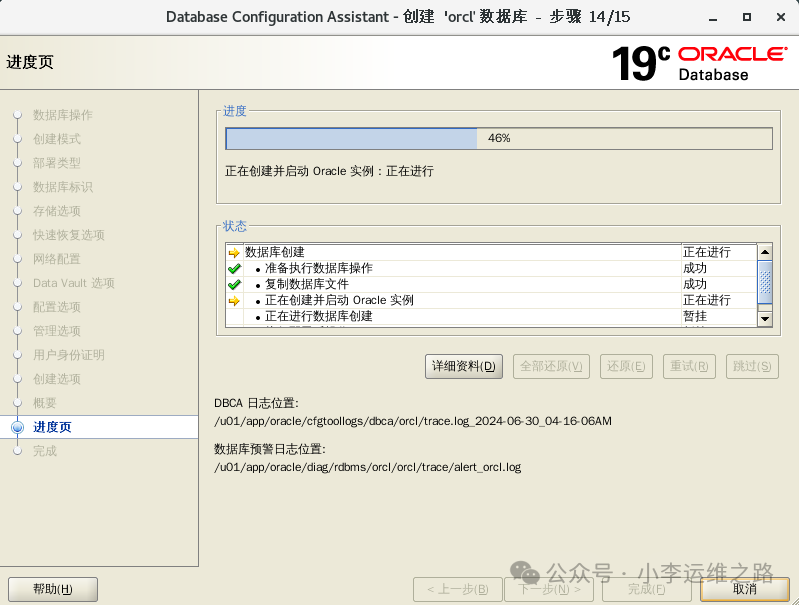Click 暂挂 status cell
The image size is (799, 605).
pyautogui.click(x=695, y=316)
